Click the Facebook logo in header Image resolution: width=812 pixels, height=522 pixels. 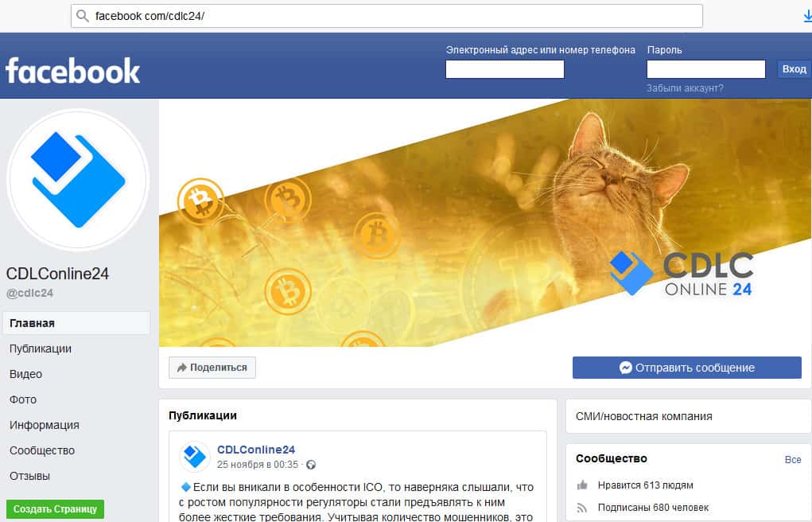72,71
